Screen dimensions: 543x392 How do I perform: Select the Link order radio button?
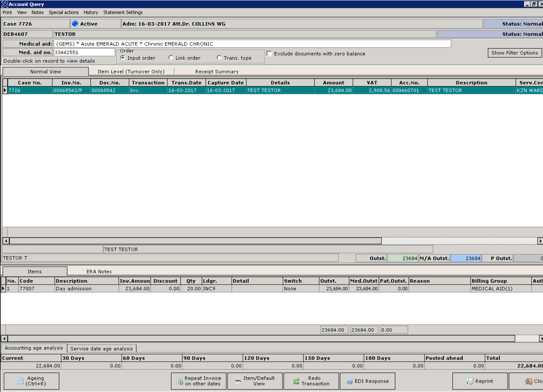pos(171,58)
